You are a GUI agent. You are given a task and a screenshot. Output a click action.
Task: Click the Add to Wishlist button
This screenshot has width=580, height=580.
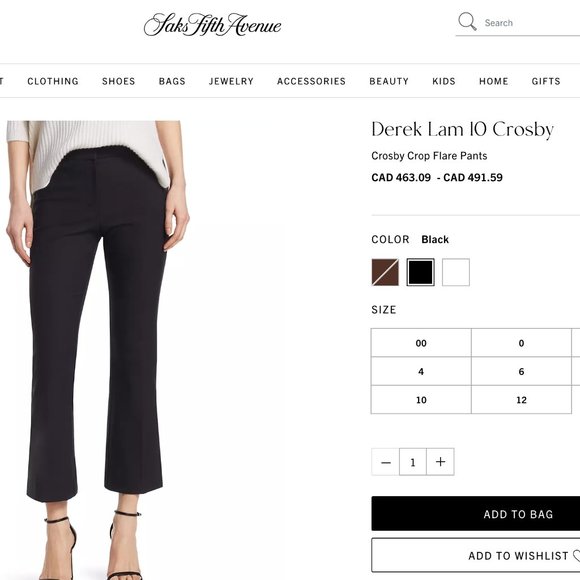pos(476,555)
